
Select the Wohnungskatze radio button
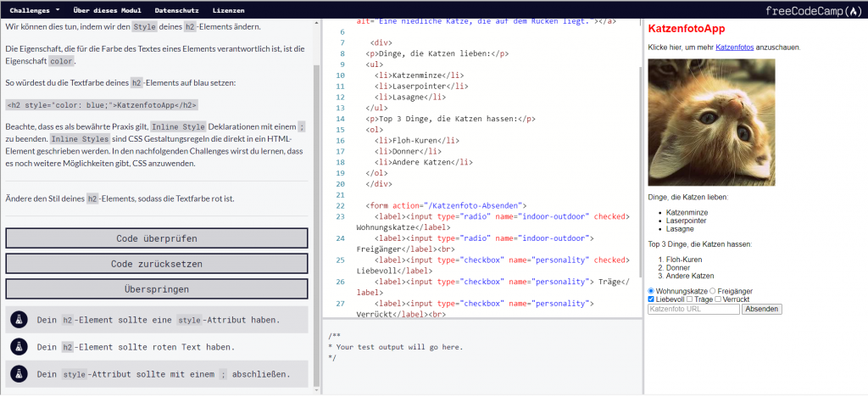click(651, 291)
